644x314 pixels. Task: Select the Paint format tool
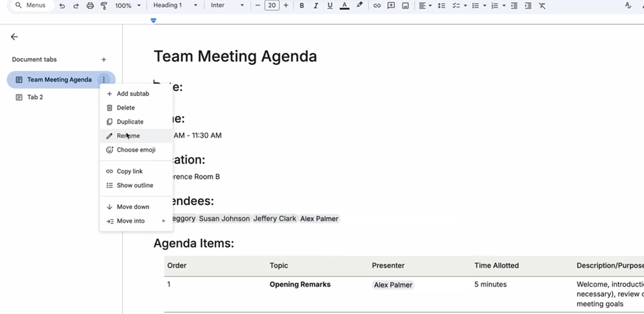tap(104, 6)
